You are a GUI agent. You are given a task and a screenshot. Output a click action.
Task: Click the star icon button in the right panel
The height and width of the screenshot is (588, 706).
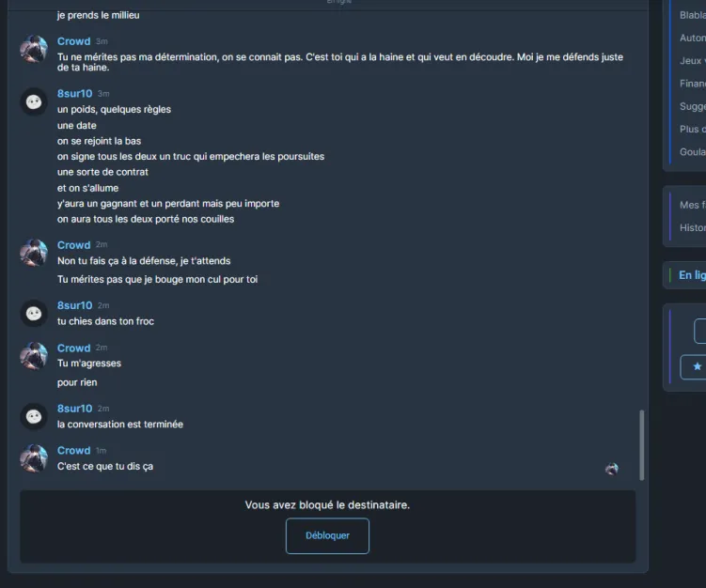pyautogui.click(x=696, y=366)
